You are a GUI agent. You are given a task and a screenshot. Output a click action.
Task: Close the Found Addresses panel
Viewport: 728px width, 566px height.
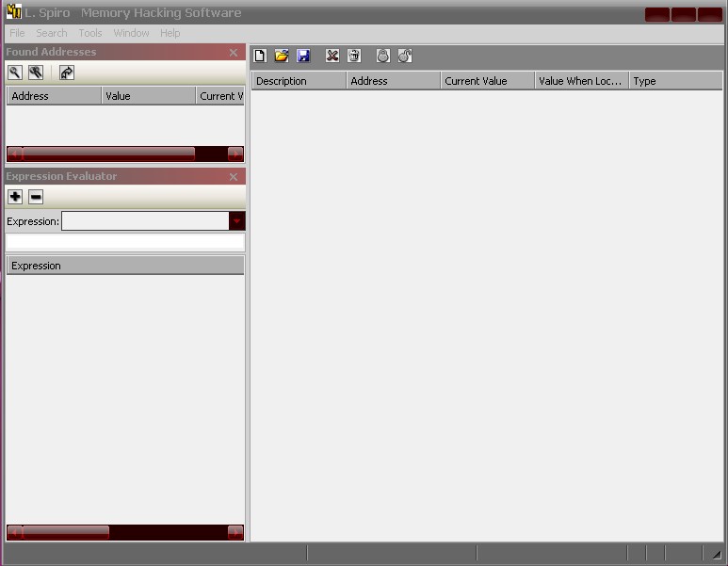pos(234,53)
